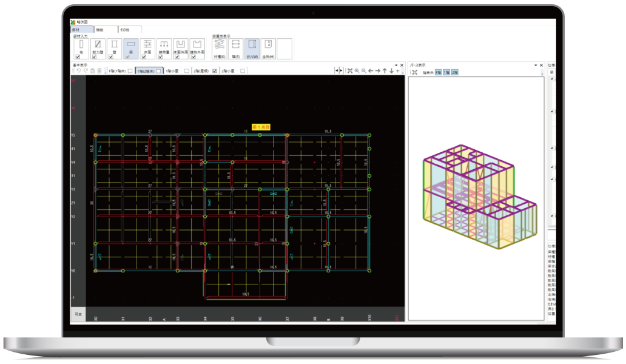Viewport: 626px width, 364px height.
Task: Open the パース表示 panel options dropdown
Action: point(536,65)
